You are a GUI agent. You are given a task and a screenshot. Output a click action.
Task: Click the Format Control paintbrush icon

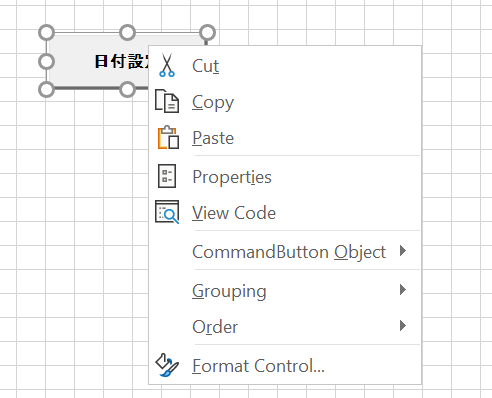167,365
